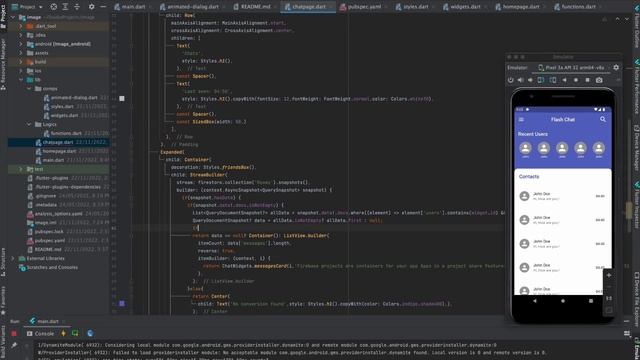
Task: Expand the test folder
Action: click(x=20, y=169)
